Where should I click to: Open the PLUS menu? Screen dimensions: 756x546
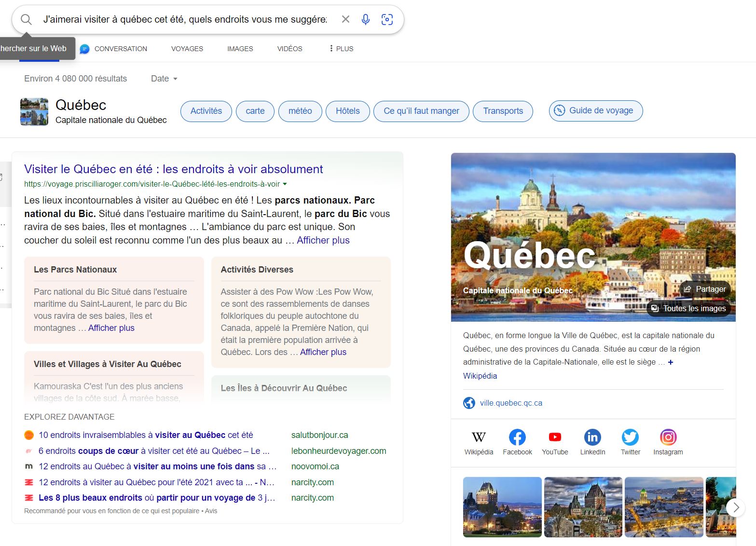pyautogui.click(x=340, y=49)
